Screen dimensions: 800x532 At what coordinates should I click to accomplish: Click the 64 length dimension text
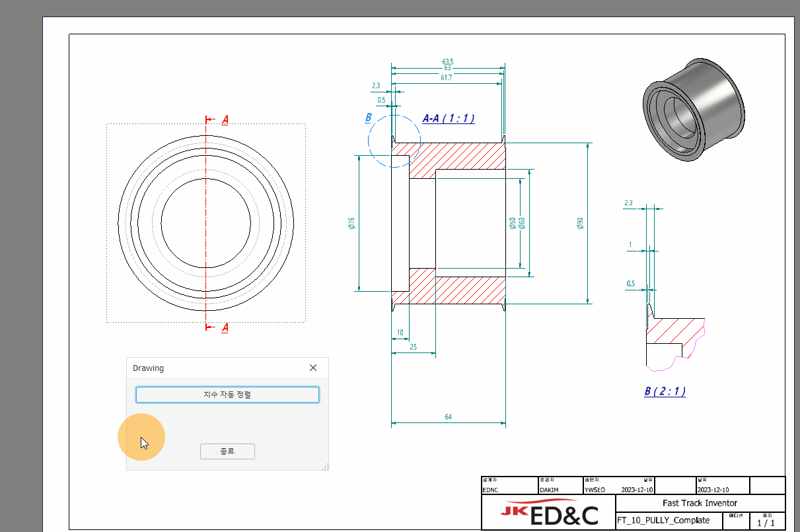tap(448, 416)
